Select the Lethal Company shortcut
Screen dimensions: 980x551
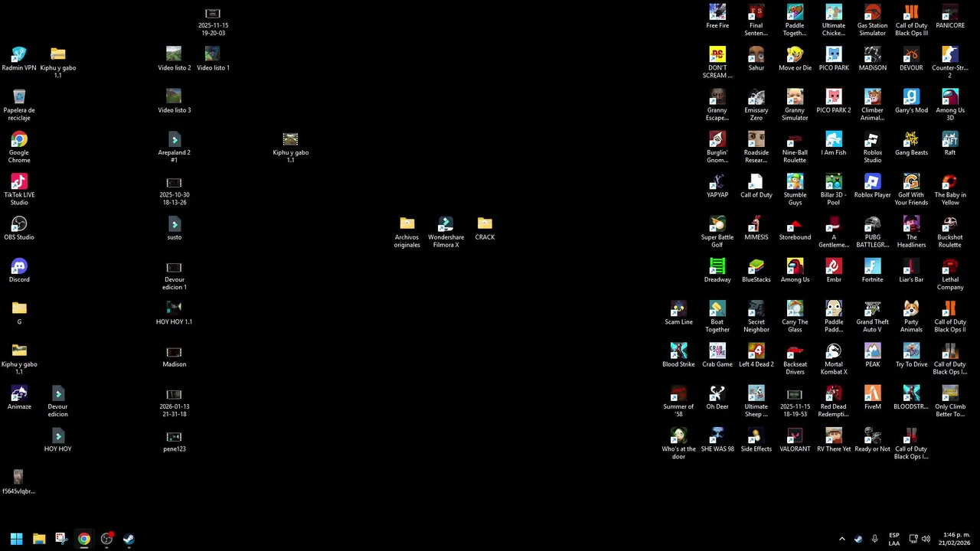pyautogui.click(x=950, y=274)
